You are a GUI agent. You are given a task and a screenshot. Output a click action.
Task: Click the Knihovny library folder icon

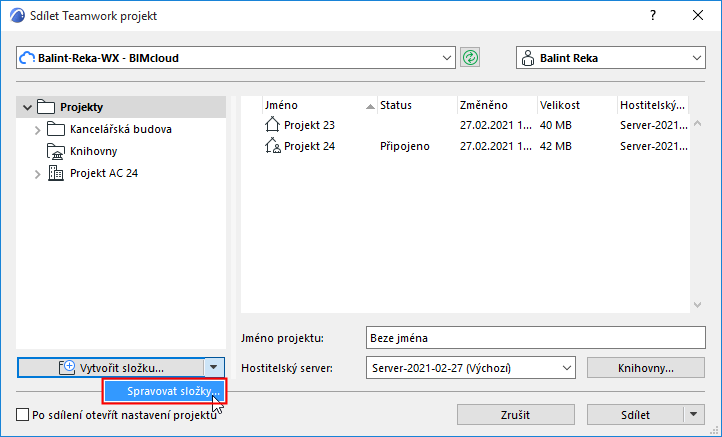tap(56, 151)
